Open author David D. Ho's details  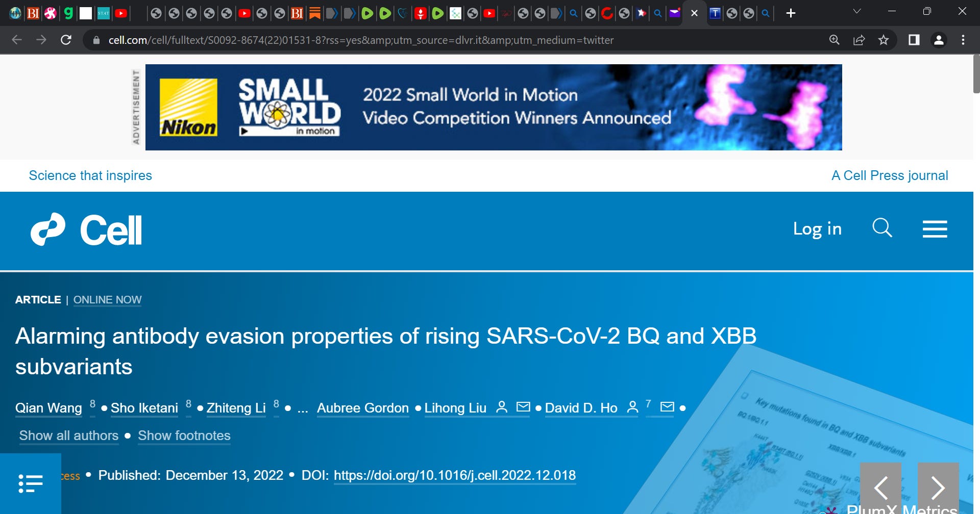coord(581,408)
